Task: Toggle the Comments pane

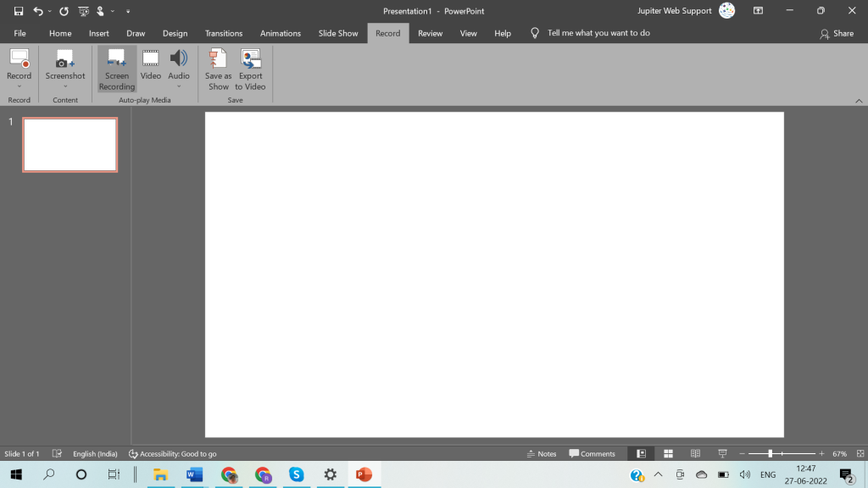Action: click(592, 454)
